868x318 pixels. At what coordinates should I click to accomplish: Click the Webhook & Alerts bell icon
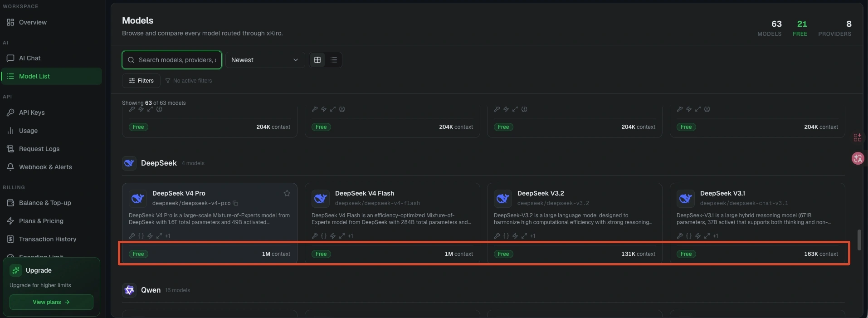pos(10,167)
